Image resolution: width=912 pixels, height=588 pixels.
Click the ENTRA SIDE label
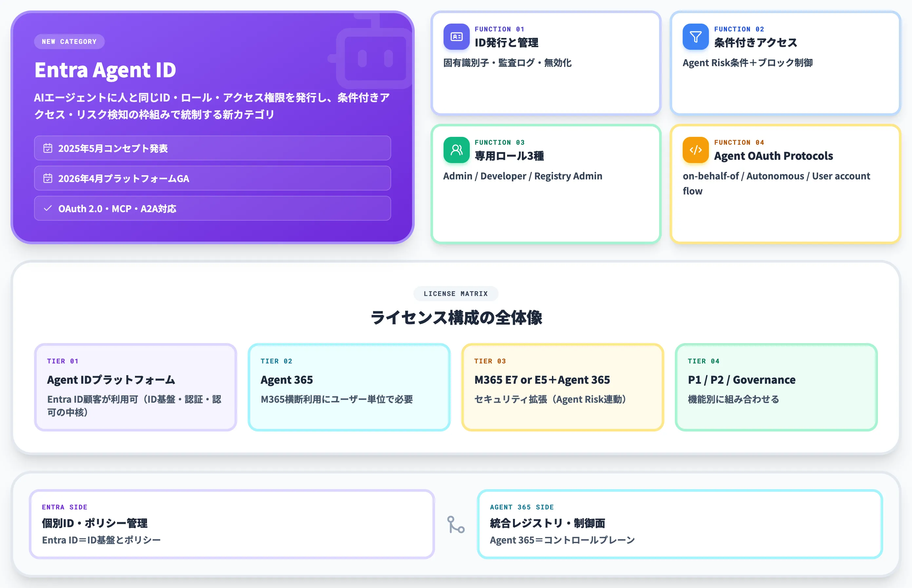point(65,507)
